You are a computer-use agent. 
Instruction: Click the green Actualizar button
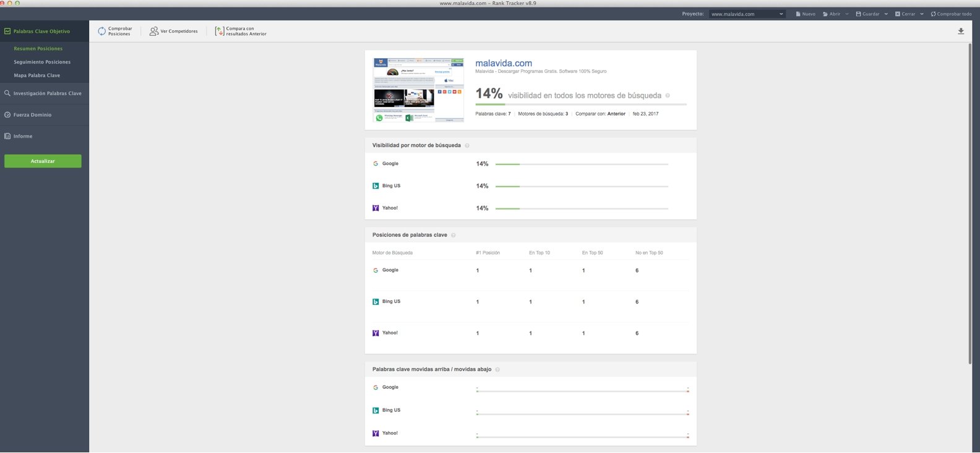pos(43,161)
